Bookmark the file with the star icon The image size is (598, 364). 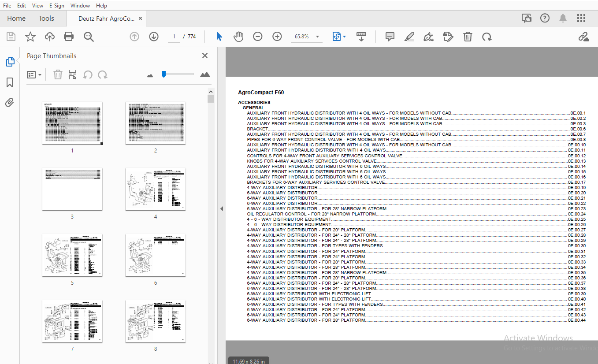pyautogui.click(x=30, y=37)
